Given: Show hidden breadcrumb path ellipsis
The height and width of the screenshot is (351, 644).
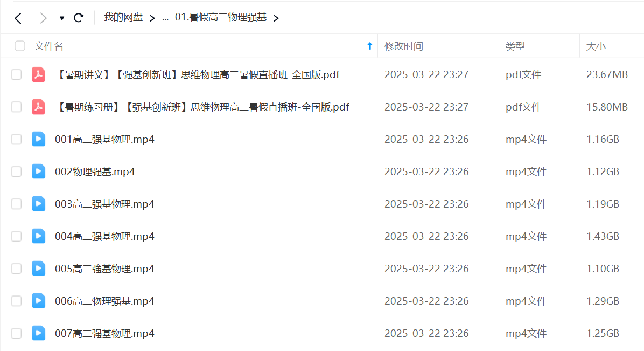Looking at the screenshot, I should click(x=165, y=18).
